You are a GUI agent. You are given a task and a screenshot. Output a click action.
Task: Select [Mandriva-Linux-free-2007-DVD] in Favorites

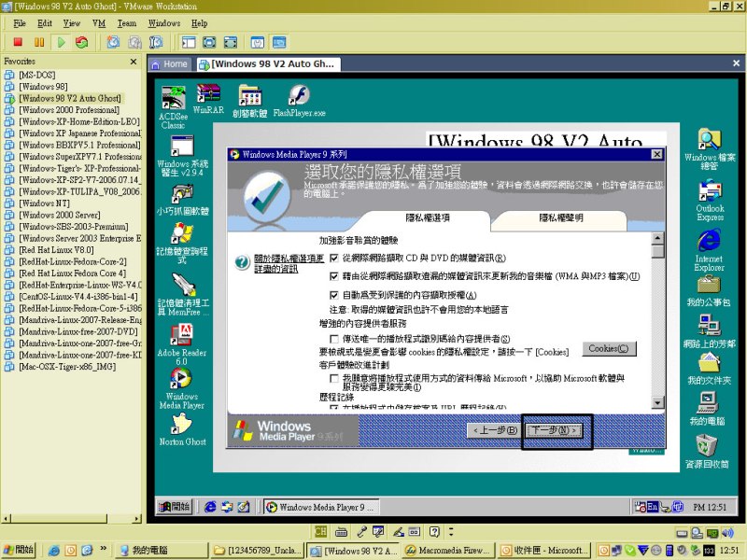coord(78,331)
